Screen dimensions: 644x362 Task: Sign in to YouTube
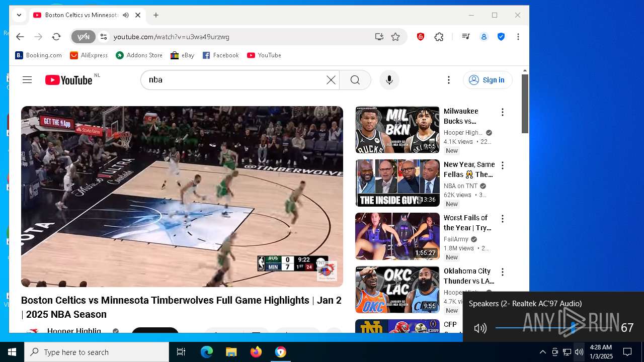[x=488, y=80]
